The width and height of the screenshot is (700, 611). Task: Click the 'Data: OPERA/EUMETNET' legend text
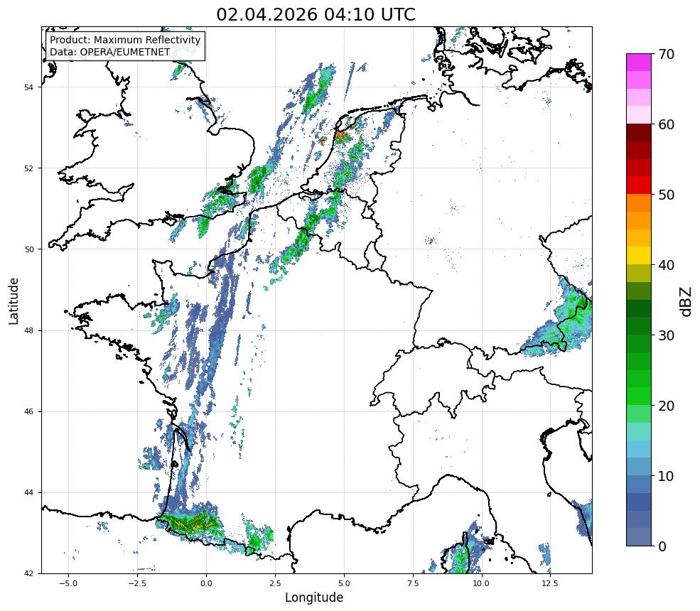pos(110,52)
